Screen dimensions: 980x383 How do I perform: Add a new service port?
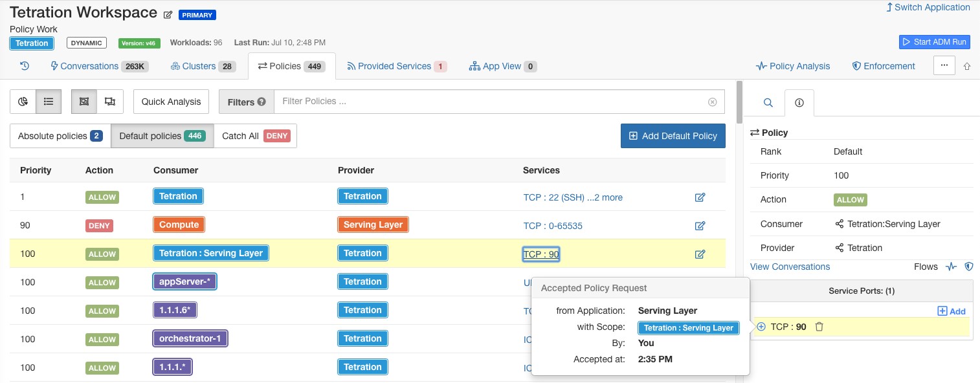(x=952, y=311)
